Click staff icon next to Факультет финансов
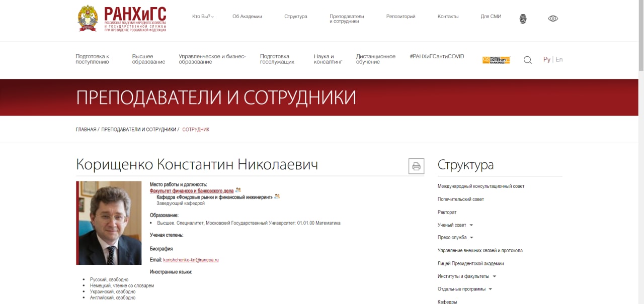644x304 pixels. [238, 190]
